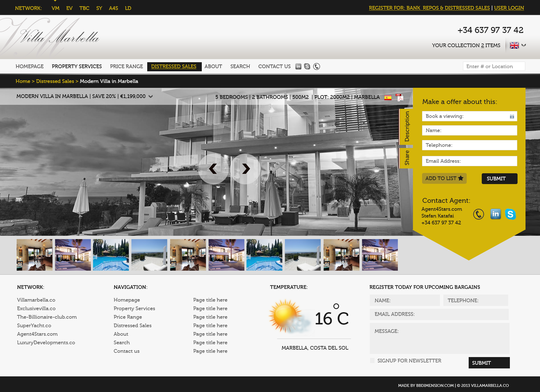Click the UK flag language icon

(x=514, y=45)
